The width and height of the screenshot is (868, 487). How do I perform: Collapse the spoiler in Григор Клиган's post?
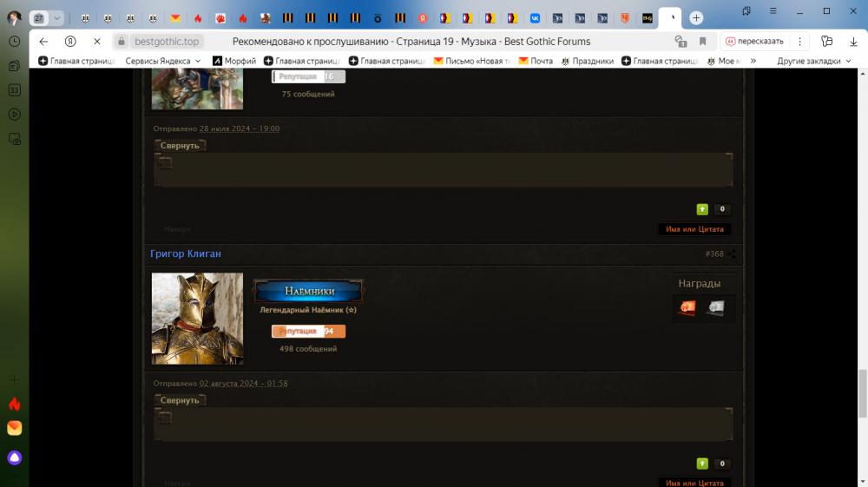tap(180, 400)
